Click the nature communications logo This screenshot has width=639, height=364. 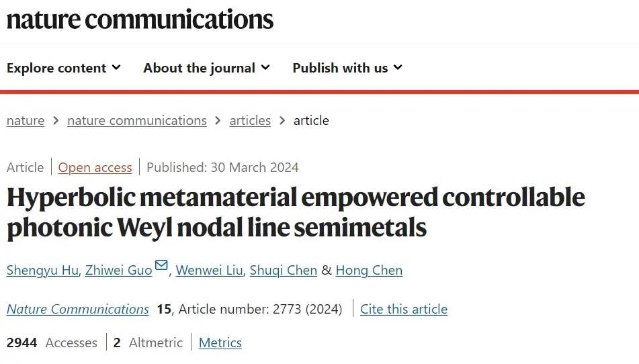[140, 19]
